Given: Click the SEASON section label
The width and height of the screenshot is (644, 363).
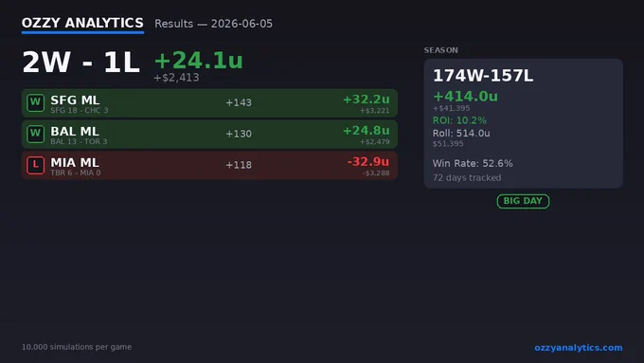Looking at the screenshot, I should (x=440, y=50).
